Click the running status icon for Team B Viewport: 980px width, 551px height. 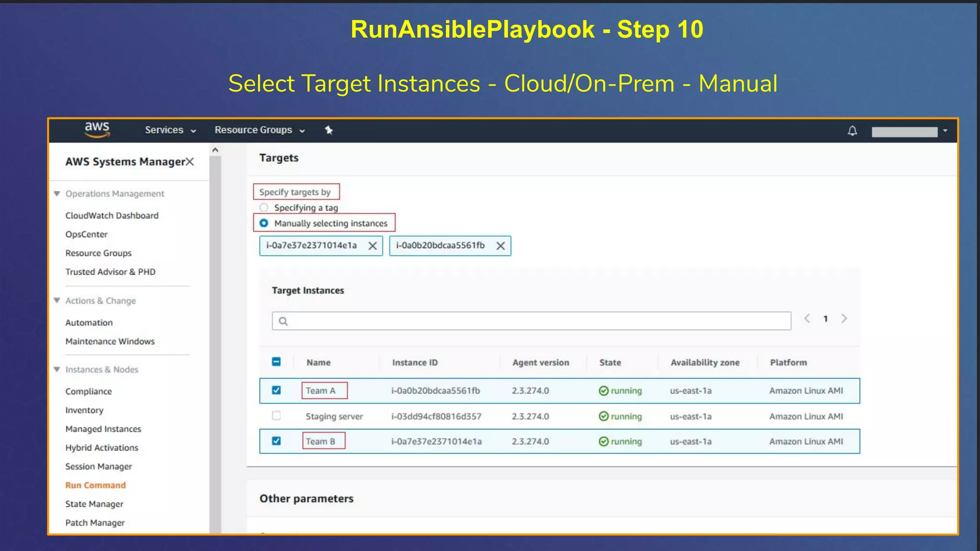click(x=604, y=441)
